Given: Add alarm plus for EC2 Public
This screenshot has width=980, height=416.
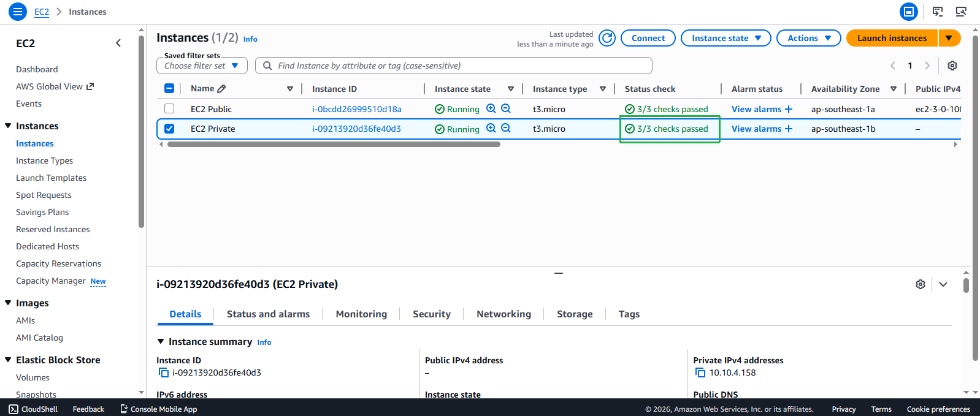Looking at the screenshot, I should pos(789,109).
